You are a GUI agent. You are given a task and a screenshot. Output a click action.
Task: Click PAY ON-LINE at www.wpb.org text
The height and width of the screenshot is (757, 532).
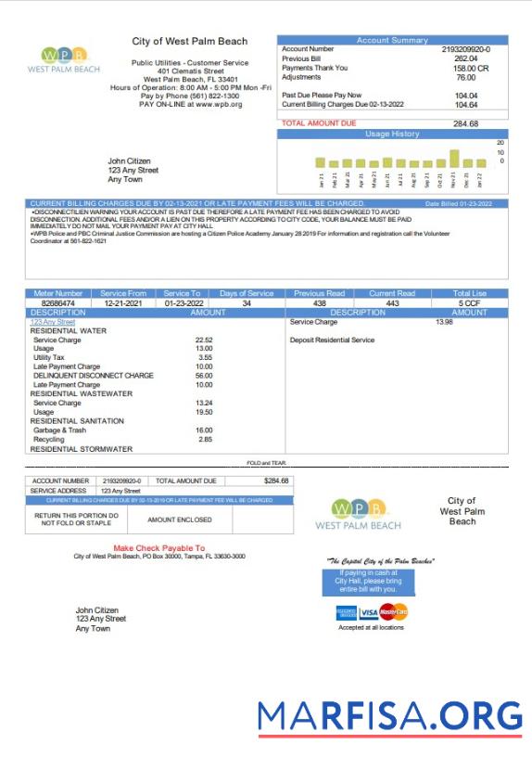click(x=191, y=104)
